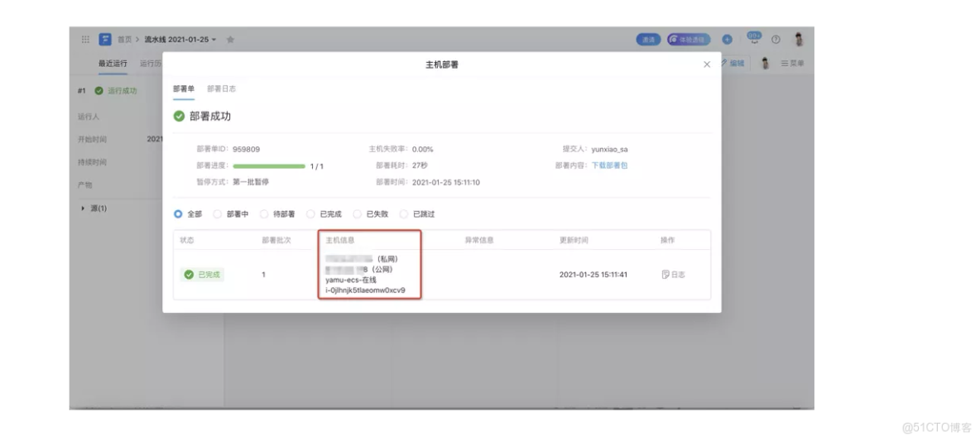Image resolution: width=980 pixels, height=441 pixels.
Task: Click the yamu-ecs-在线 host name
Action: 351,280
